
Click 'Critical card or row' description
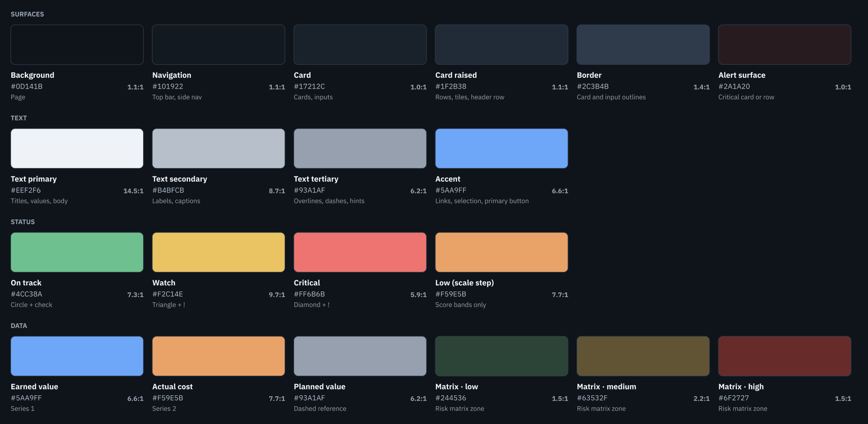point(746,97)
